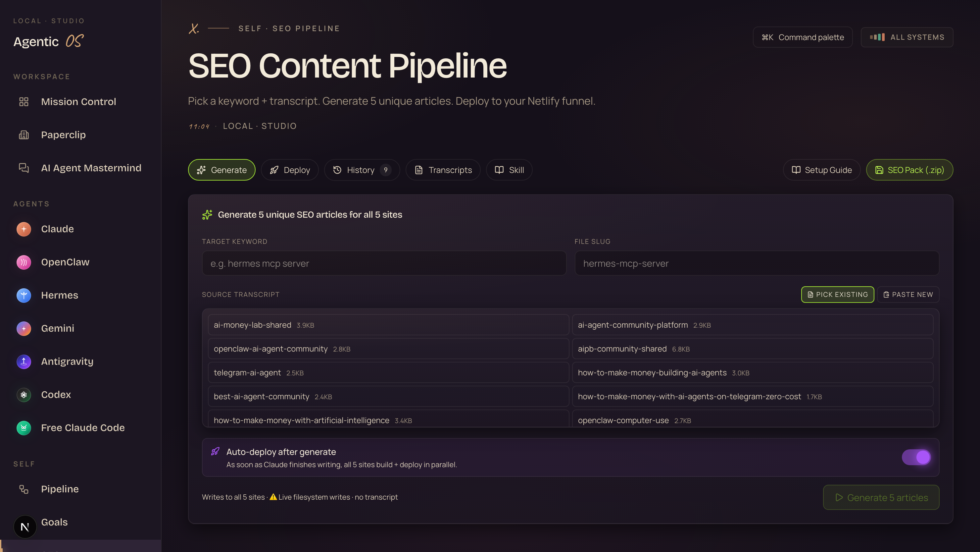Image resolution: width=980 pixels, height=552 pixels.
Task: Click the Mission Control grid icon
Action: click(24, 102)
